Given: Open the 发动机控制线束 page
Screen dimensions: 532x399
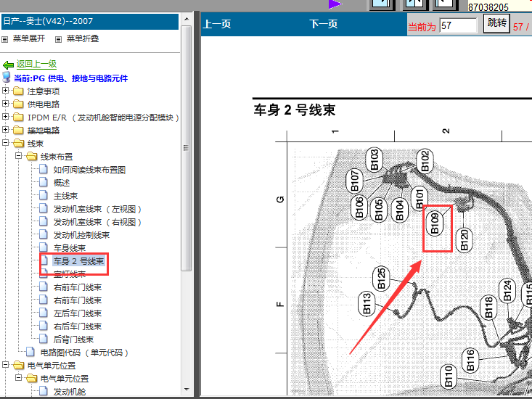Looking at the screenshot, I should click(x=81, y=235).
